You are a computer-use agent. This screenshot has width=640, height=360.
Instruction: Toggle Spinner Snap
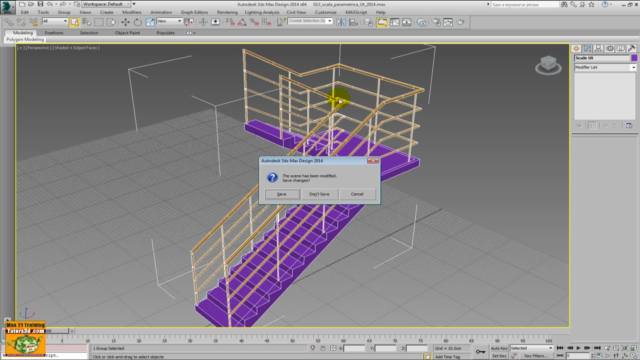[267, 22]
